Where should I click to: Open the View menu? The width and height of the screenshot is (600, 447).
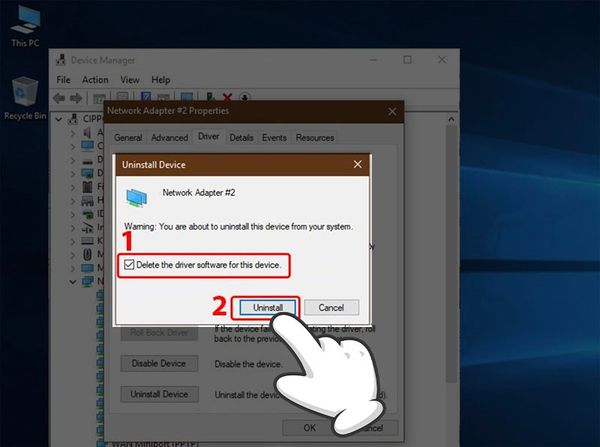coord(131,80)
